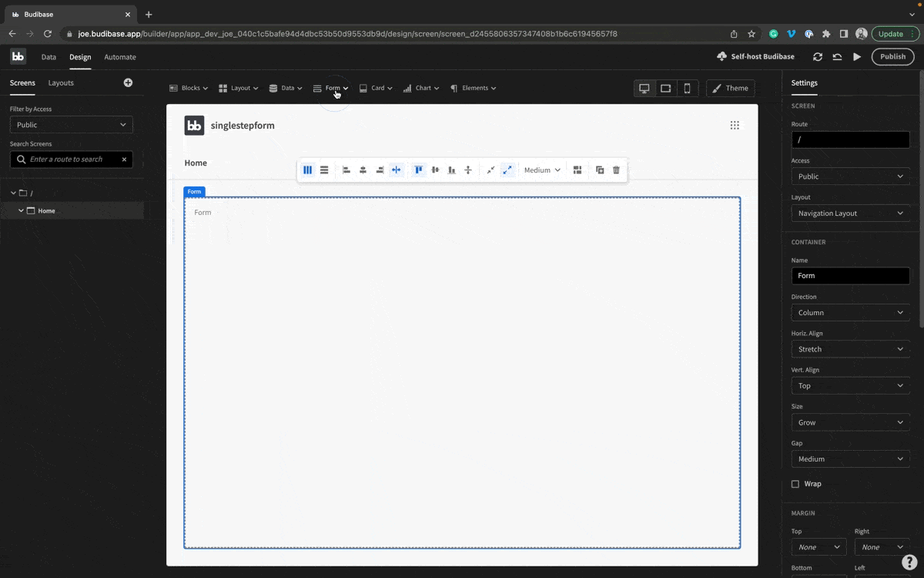
Task: Duplicate the component using copy icon
Action: click(x=600, y=170)
